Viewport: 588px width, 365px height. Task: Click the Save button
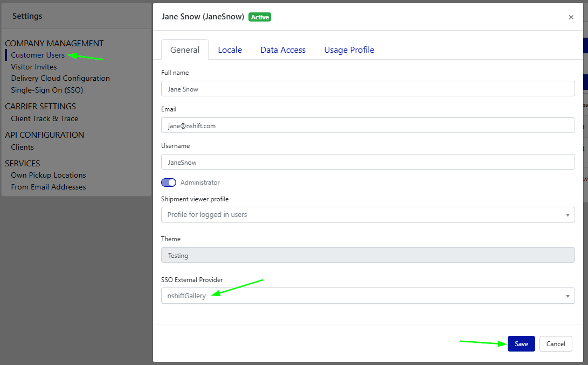[x=521, y=344]
